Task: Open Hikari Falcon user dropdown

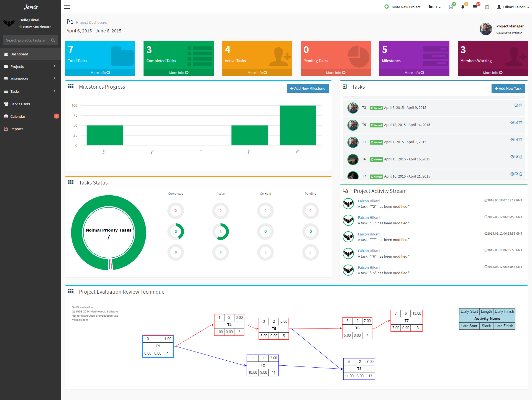Action: click(x=513, y=7)
